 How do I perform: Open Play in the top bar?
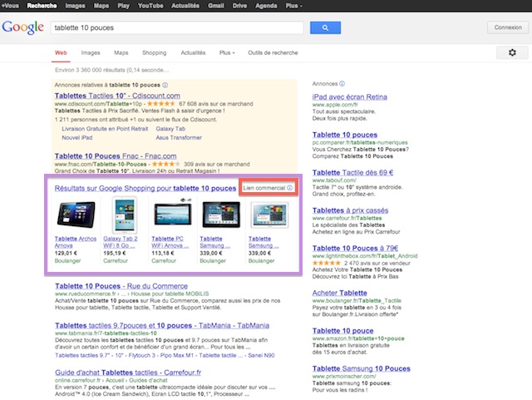click(124, 6)
